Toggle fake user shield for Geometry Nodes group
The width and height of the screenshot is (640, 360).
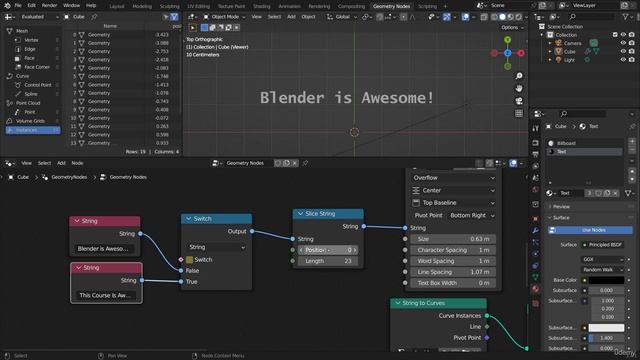[x=278, y=163]
